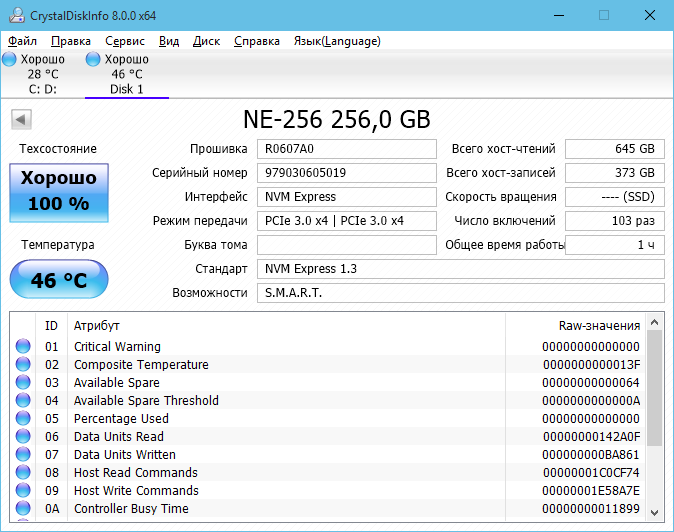Click status orb of Composite Temperature row
Viewport: 674px width, 532px height.
[x=23, y=364]
